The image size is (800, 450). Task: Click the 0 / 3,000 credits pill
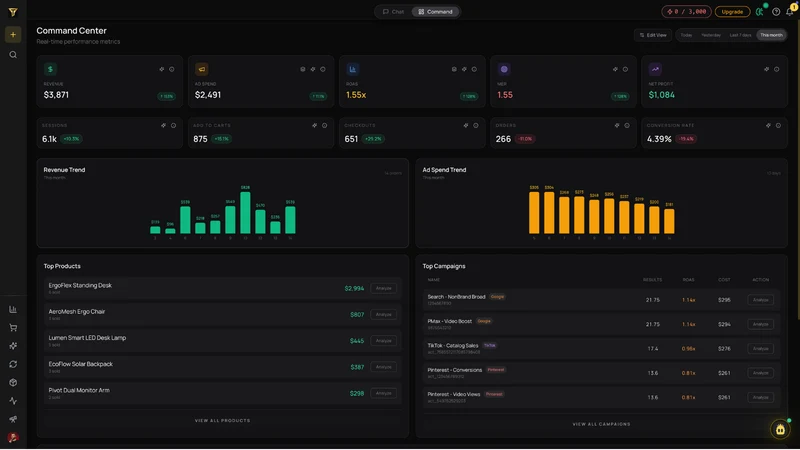pyautogui.click(x=686, y=12)
